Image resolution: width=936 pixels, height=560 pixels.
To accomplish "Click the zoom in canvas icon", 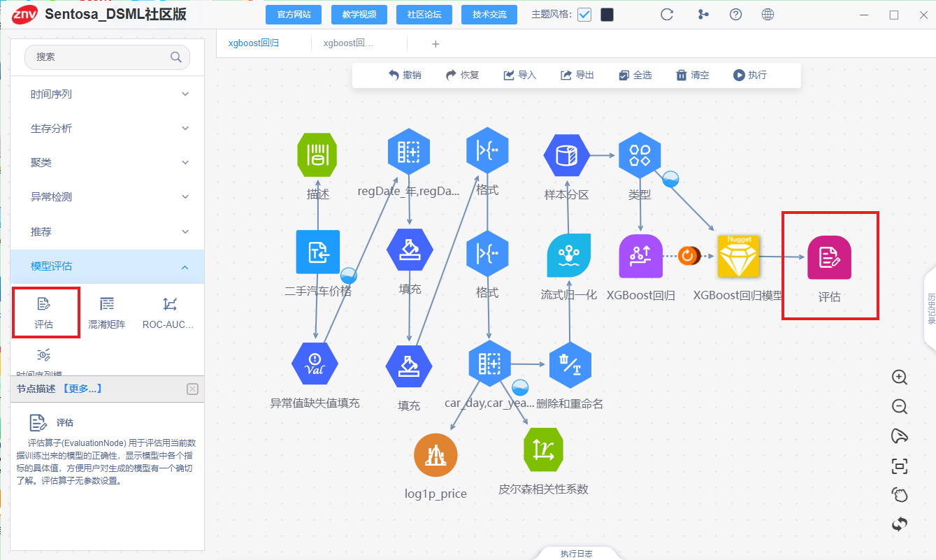I will (x=900, y=377).
